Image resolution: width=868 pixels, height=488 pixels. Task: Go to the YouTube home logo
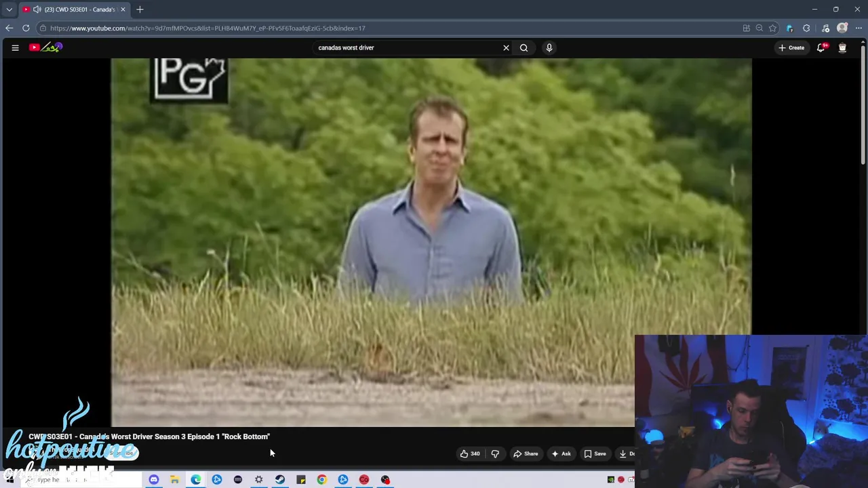pos(45,47)
